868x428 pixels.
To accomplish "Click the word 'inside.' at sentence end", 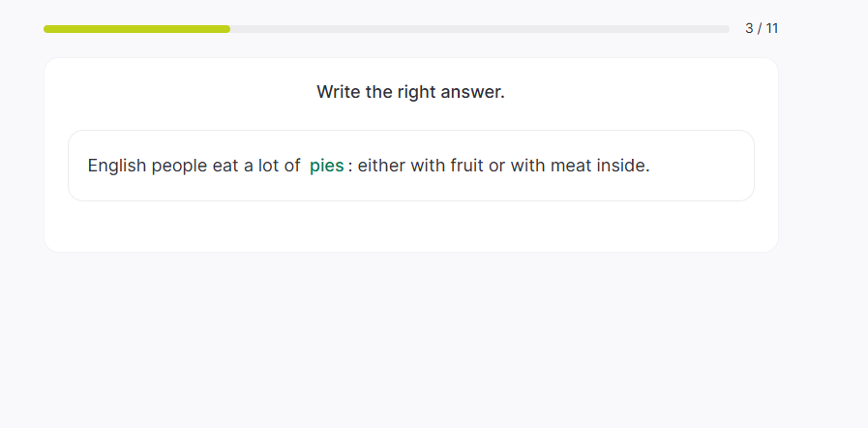I will coord(622,166).
